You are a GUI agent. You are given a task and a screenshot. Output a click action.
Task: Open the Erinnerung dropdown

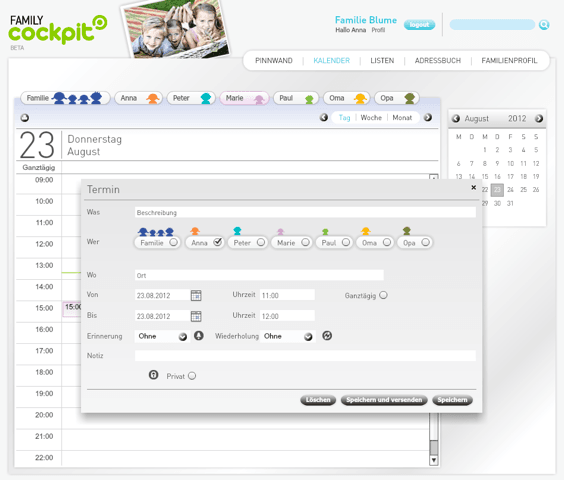click(162, 336)
